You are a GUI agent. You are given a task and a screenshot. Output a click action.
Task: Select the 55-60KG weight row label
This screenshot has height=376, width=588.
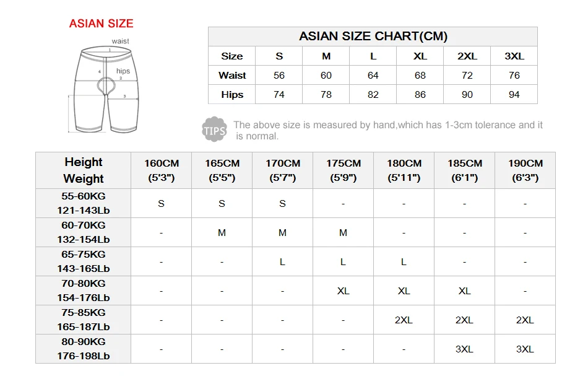pos(84,203)
